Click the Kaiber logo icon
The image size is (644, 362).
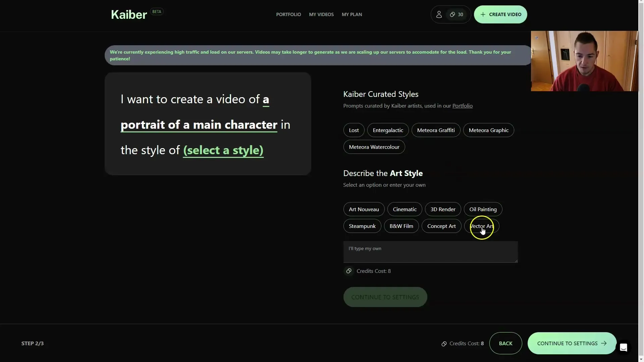point(129,14)
